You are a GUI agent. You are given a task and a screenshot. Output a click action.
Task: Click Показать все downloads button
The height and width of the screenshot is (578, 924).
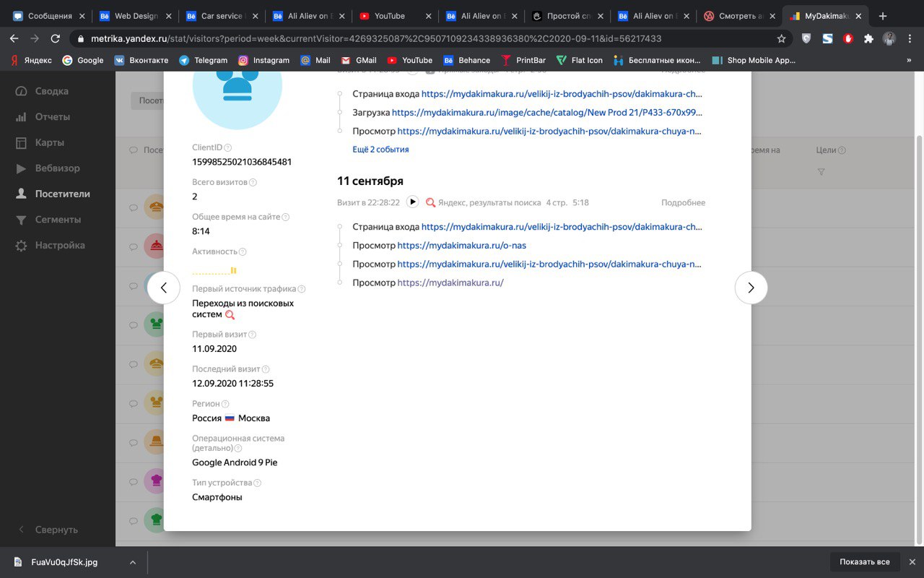865,562
